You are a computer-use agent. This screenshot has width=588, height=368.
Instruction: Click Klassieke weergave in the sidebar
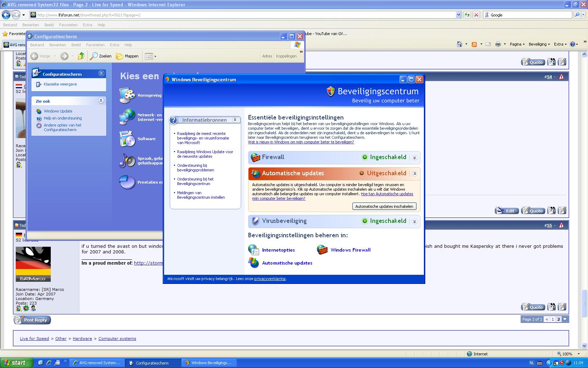click(x=60, y=84)
